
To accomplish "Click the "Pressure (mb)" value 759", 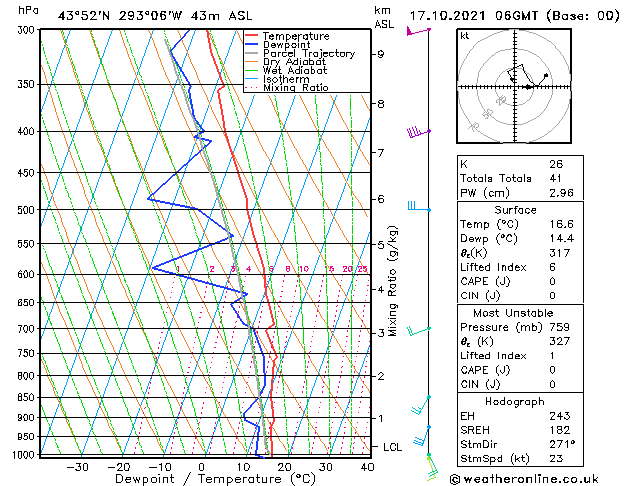I will pos(560,327).
